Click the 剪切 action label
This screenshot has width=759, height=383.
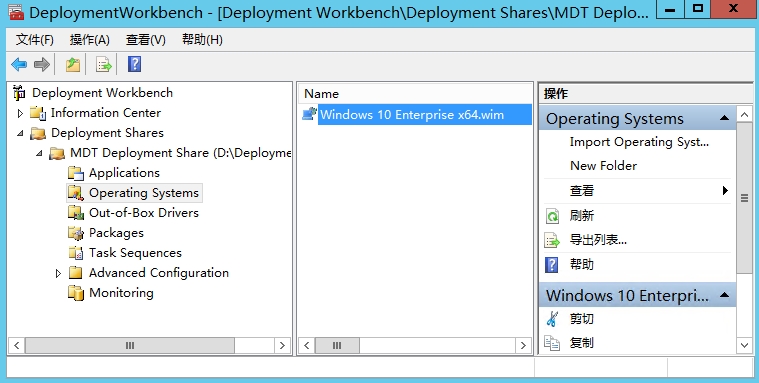point(582,319)
